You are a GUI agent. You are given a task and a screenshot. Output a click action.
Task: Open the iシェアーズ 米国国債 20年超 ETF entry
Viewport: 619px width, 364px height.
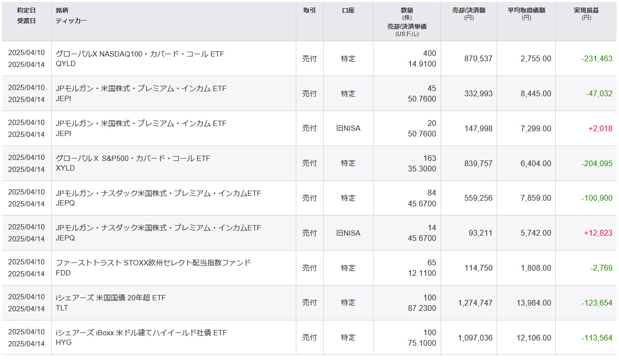(111, 297)
